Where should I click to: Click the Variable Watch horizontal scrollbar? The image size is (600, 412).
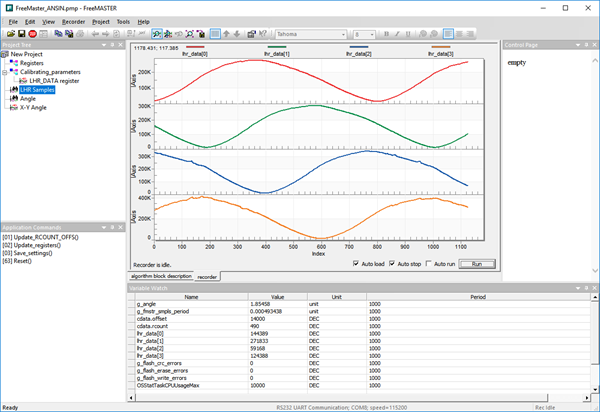(341, 398)
